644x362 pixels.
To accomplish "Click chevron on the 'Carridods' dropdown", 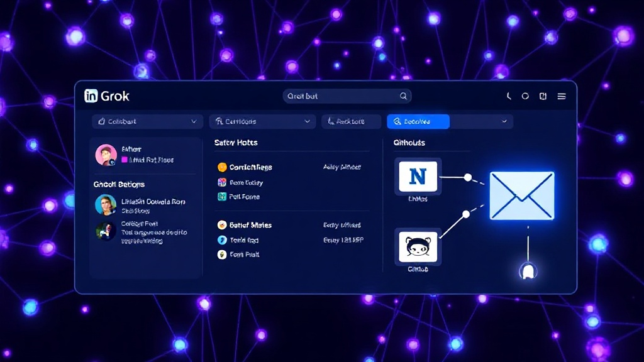I will [307, 121].
